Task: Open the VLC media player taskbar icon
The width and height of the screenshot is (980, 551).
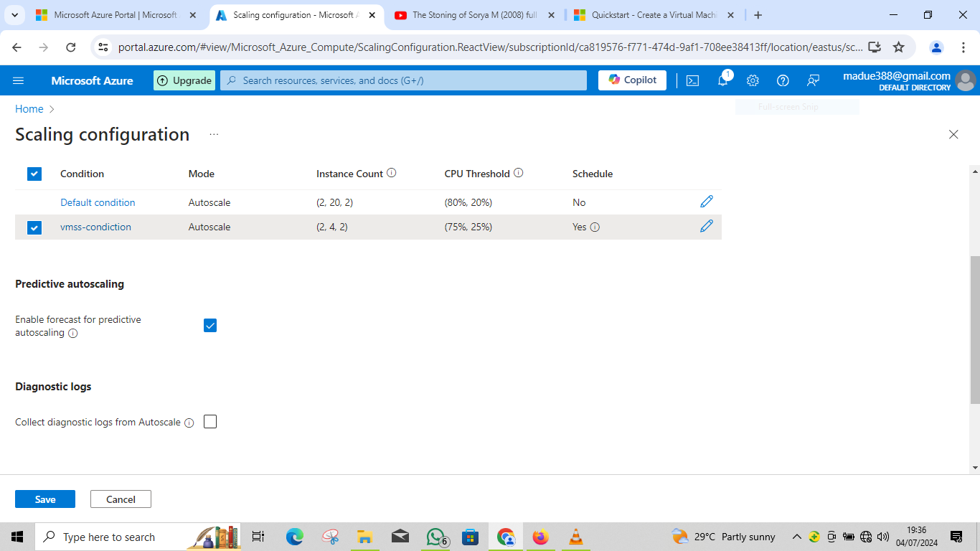Action: pyautogui.click(x=575, y=537)
